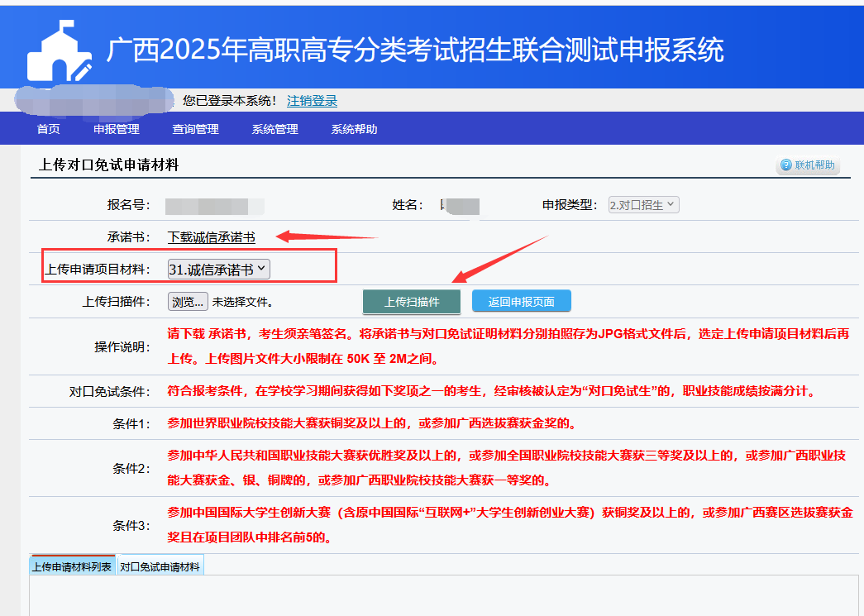864x616 pixels.
Task: Click the system title 广西2025年高职高专 header text
Action: [x=413, y=50]
